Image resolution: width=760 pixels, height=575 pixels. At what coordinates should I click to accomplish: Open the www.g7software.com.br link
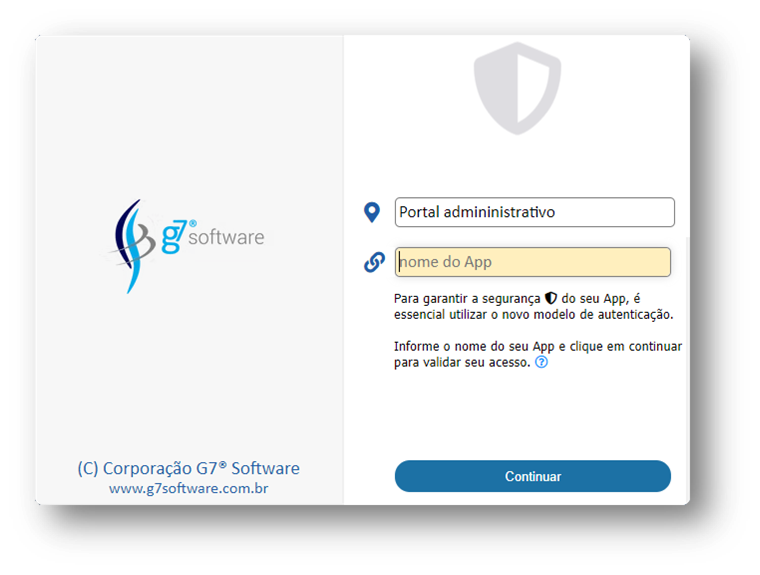tap(189, 488)
